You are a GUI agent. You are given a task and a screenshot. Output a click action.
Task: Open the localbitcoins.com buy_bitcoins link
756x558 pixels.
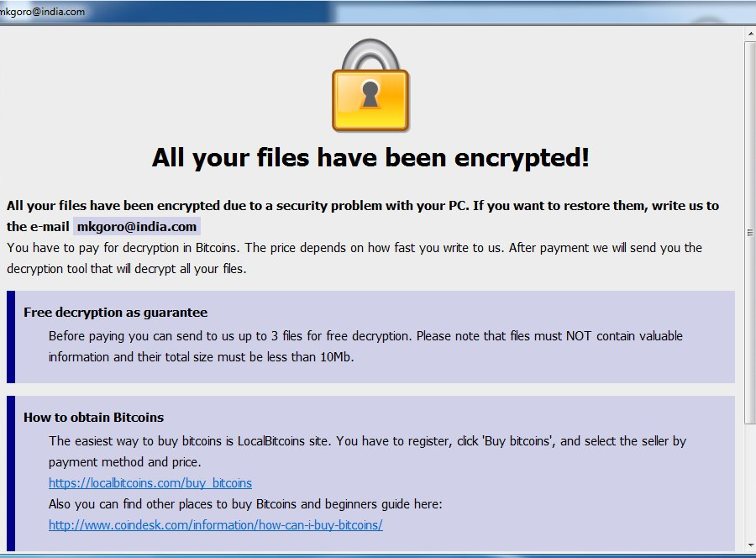click(150, 483)
